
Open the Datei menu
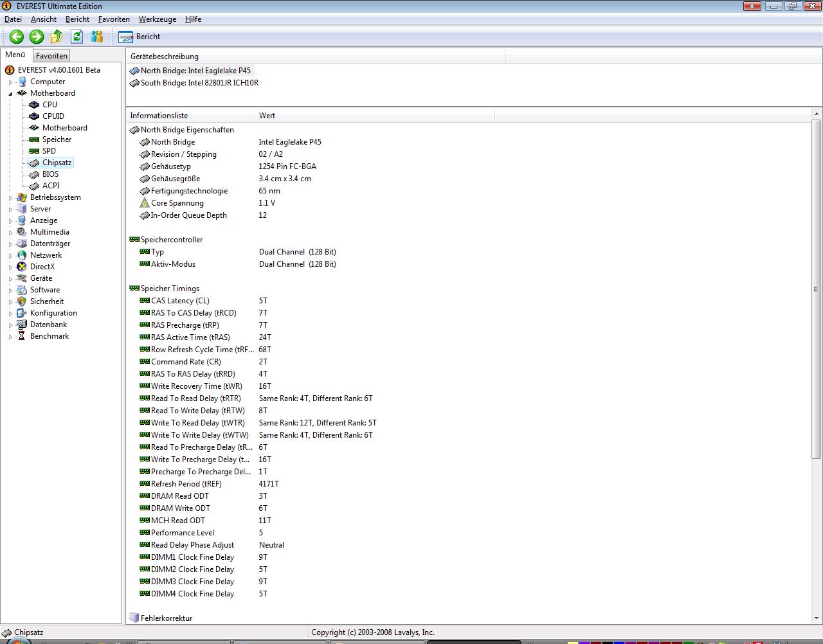pyautogui.click(x=13, y=19)
